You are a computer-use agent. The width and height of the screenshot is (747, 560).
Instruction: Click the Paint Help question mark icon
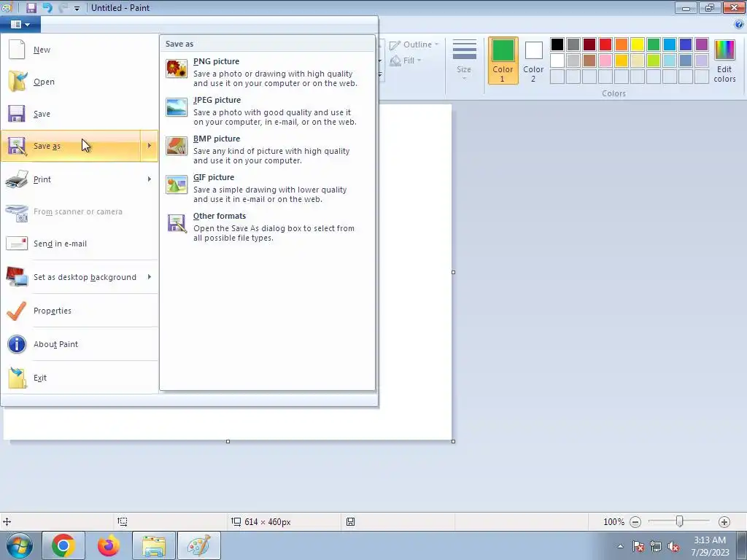(x=739, y=24)
